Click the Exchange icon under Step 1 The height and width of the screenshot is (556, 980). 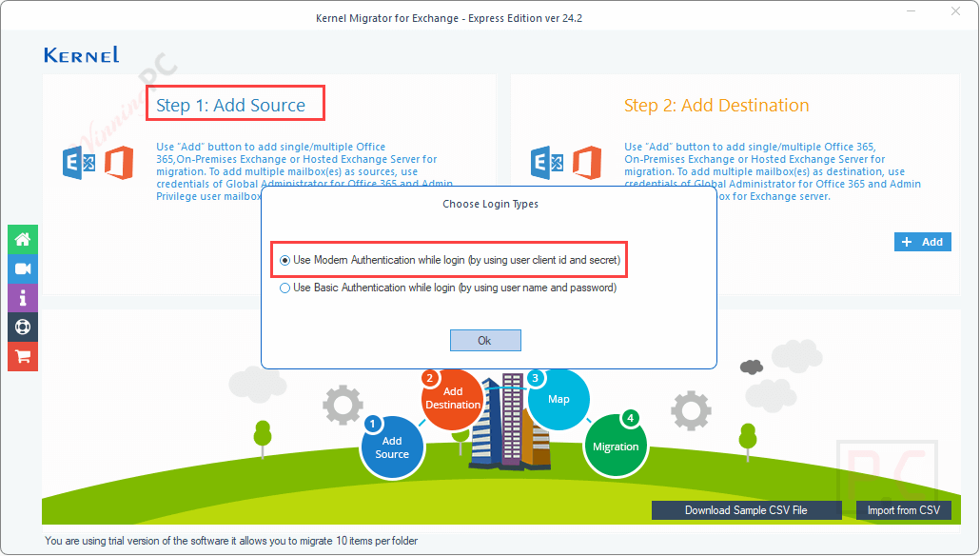(79, 163)
